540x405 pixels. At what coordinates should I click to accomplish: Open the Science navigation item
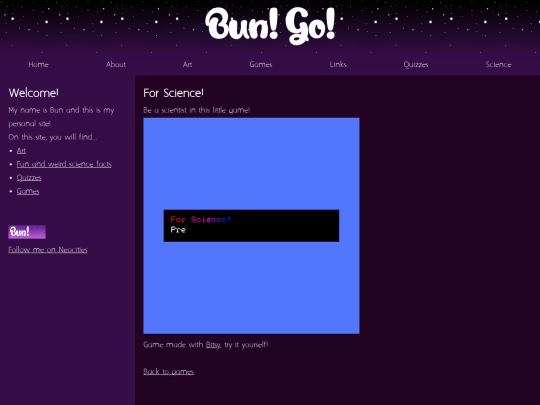pyautogui.click(x=498, y=64)
